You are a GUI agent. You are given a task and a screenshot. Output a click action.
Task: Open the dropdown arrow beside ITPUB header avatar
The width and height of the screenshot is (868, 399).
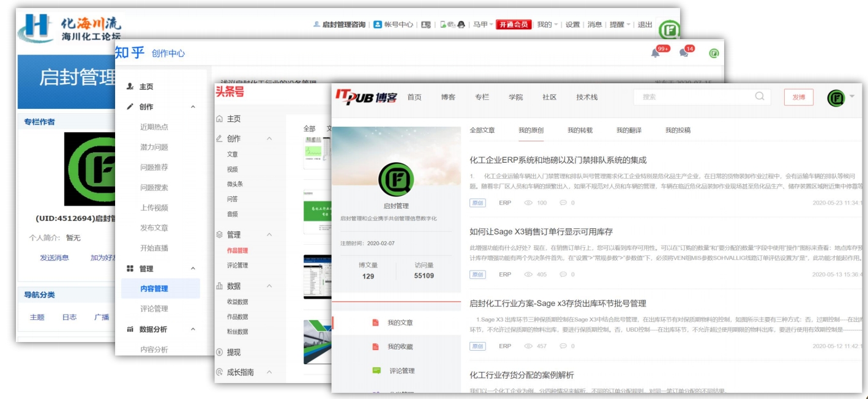coord(852,97)
